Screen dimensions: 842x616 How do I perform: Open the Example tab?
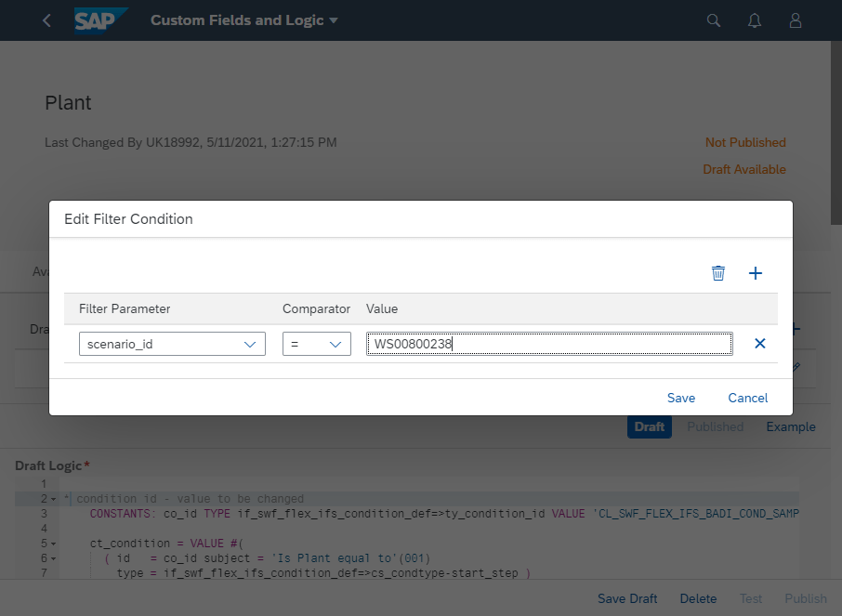791,426
